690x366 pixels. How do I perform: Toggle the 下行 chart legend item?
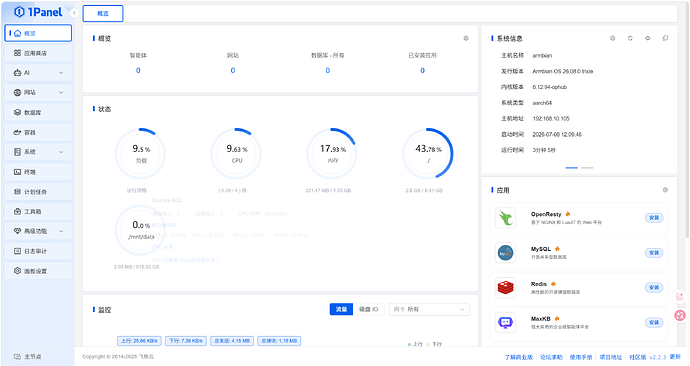(434, 344)
